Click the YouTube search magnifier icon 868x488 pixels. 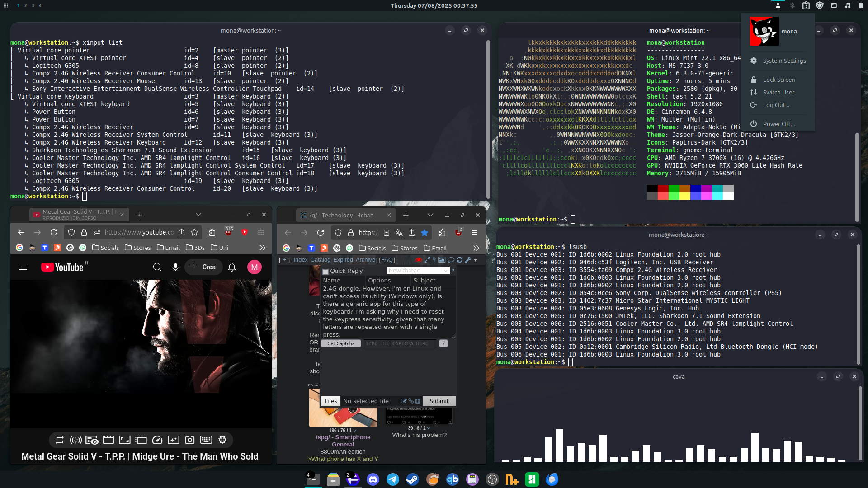coord(157,267)
